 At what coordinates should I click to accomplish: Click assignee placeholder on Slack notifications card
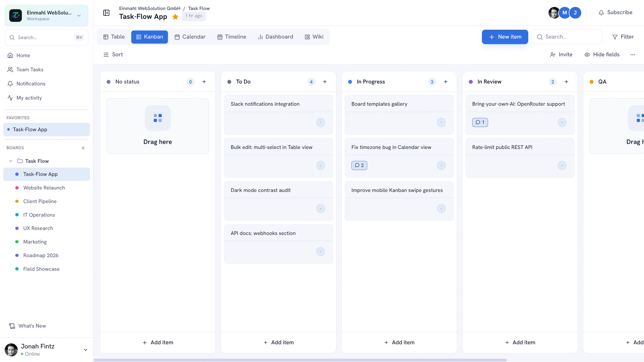(x=321, y=122)
